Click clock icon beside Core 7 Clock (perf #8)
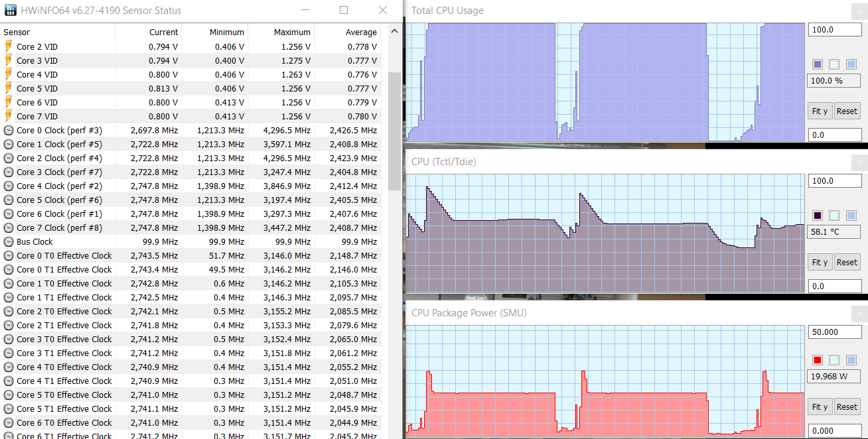 9,227
